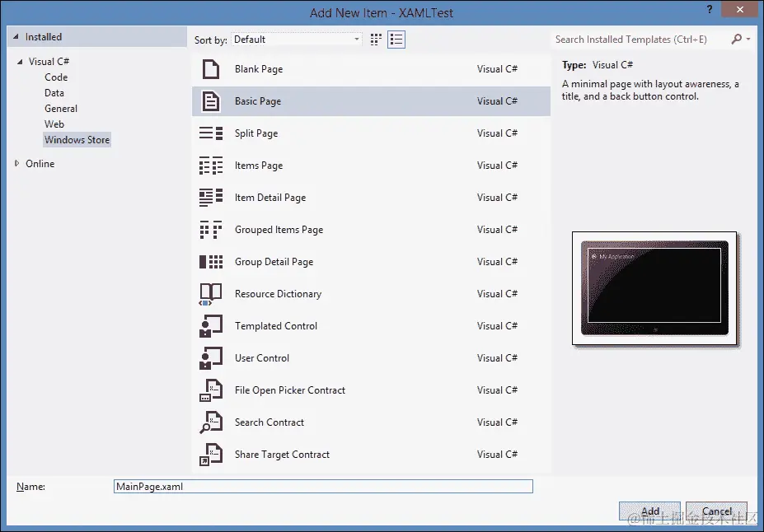Click the template preview thumbnail
The width and height of the screenshot is (764, 532).
[x=654, y=287]
